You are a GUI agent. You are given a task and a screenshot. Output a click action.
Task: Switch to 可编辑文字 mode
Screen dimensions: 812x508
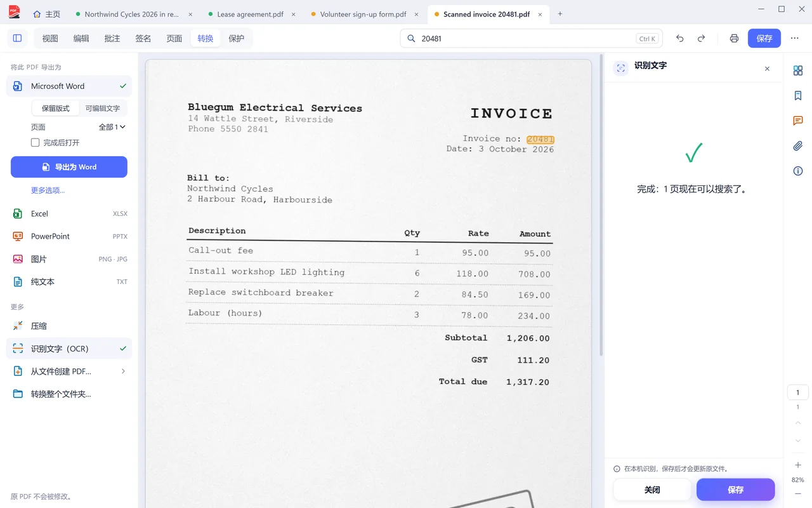pyautogui.click(x=103, y=109)
